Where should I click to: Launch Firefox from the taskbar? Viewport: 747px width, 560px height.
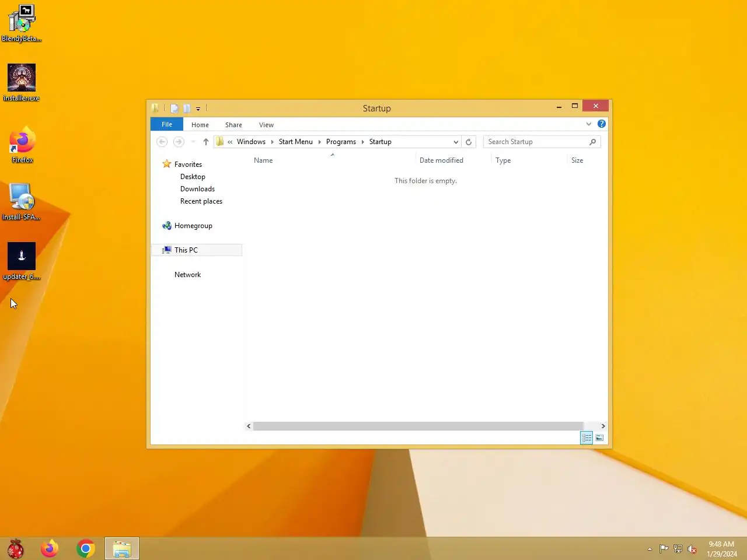[50, 548]
